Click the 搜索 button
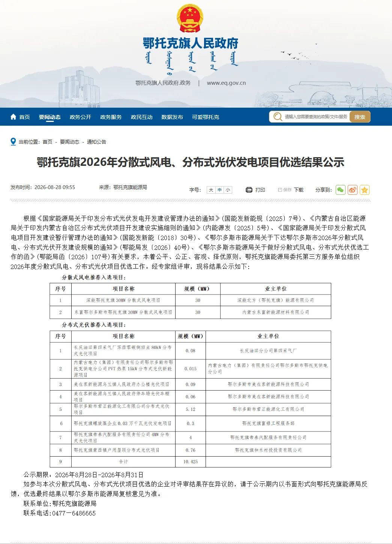Viewport: 392px width, 544px height. [x=360, y=117]
